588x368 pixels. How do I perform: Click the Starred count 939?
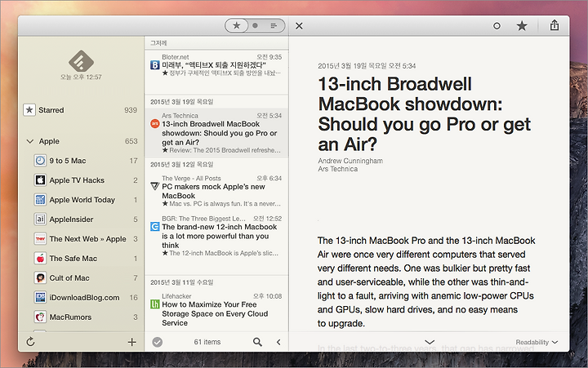point(131,110)
